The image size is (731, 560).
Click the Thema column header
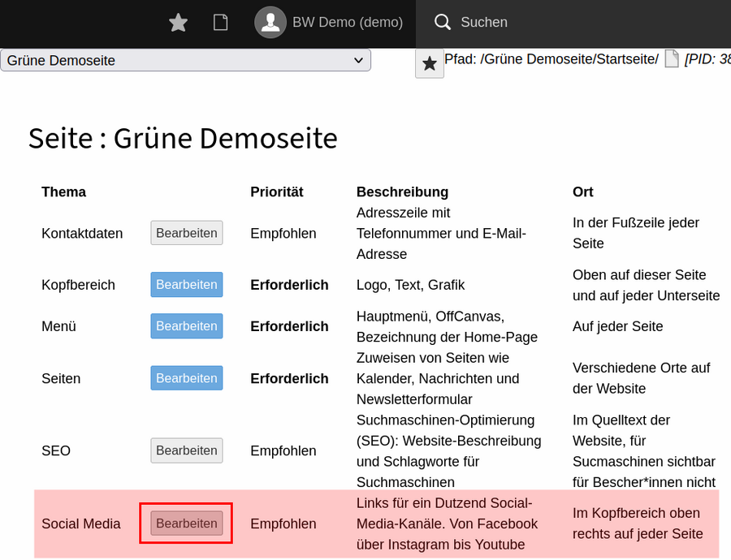point(64,192)
